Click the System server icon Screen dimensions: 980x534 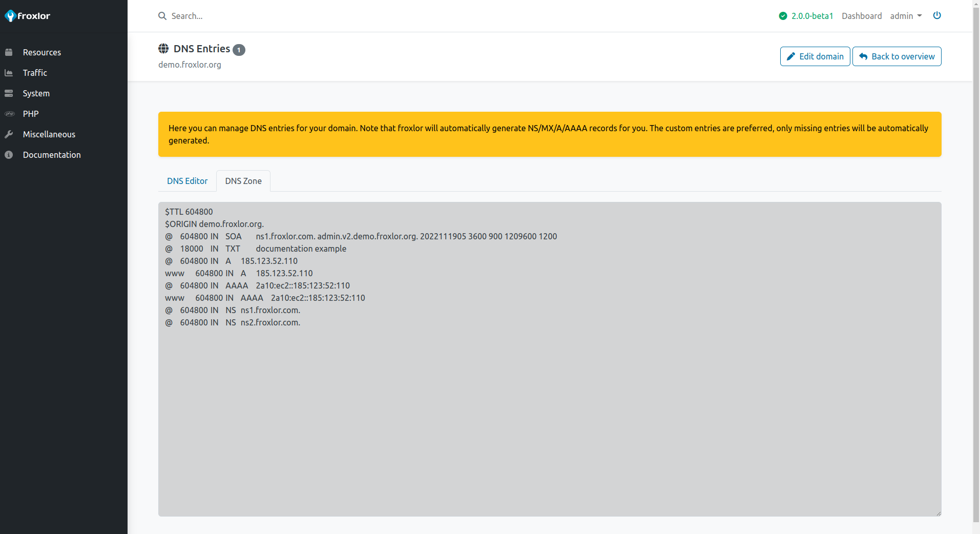[x=9, y=93]
